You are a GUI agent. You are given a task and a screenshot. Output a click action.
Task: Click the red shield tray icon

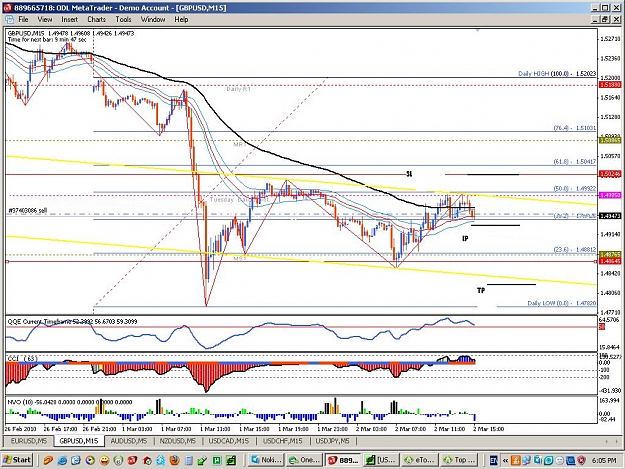tap(582, 460)
